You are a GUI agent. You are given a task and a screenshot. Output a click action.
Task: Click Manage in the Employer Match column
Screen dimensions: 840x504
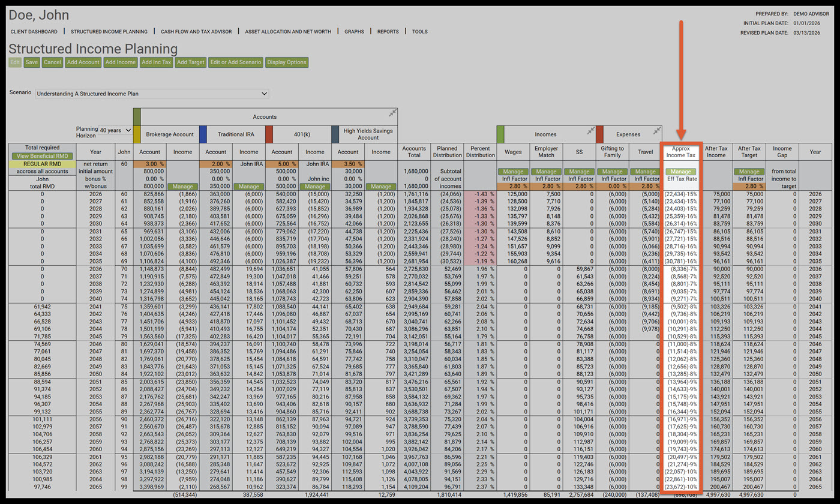pos(547,172)
